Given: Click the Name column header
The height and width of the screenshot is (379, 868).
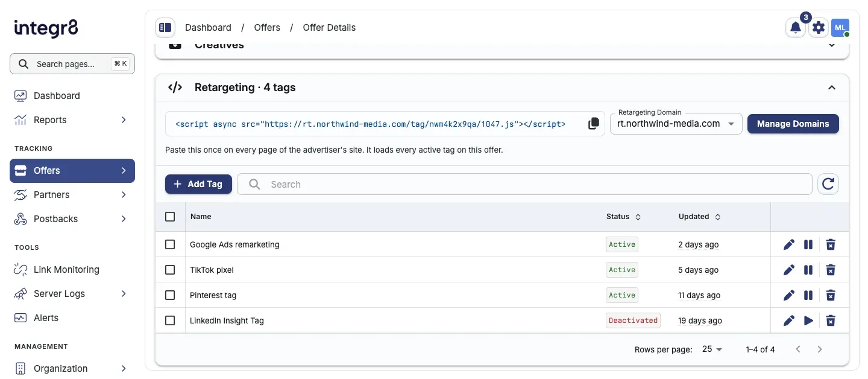Looking at the screenshot, I should coord(201,217).
